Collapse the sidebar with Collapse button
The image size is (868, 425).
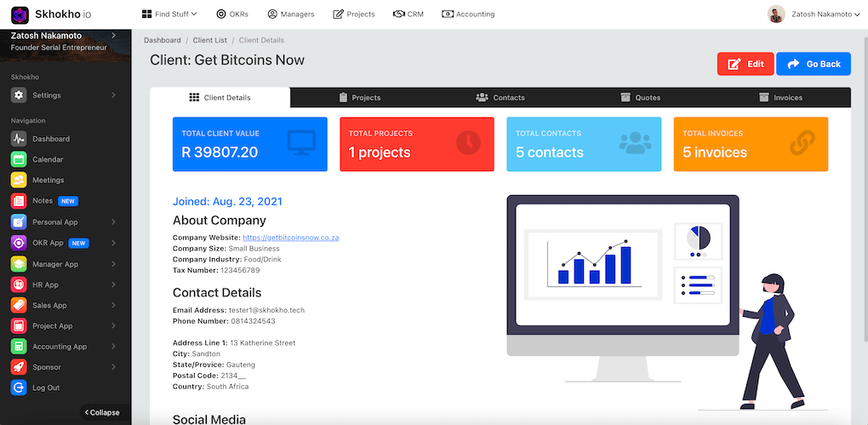[x=102, y=412]
